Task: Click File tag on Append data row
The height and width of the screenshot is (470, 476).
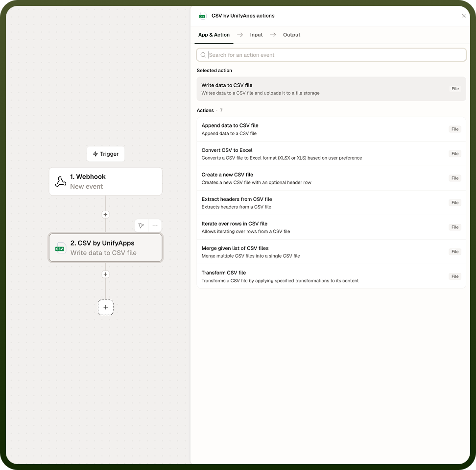Action: pos(455,129)
